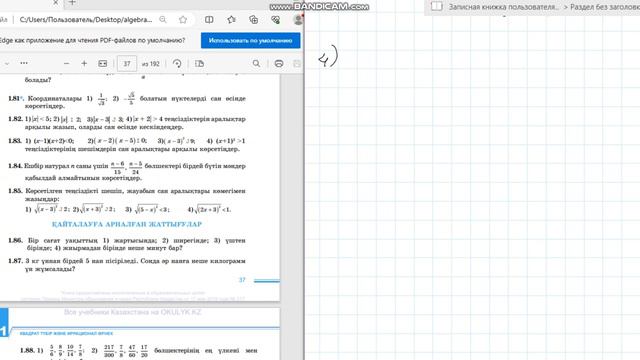Click exercise number 1.83 in the PDF
This screenshot has width=640, height=360.
tap(15, 141)
